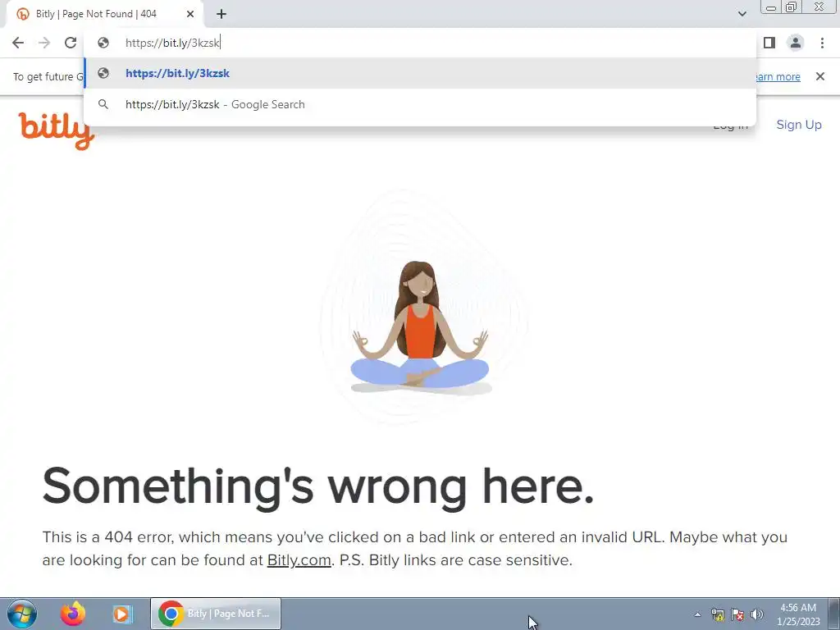The image size is (840, 630).
Task: Open a new tab with plus button
Action: pyautogui.click(x=221, y=14)
